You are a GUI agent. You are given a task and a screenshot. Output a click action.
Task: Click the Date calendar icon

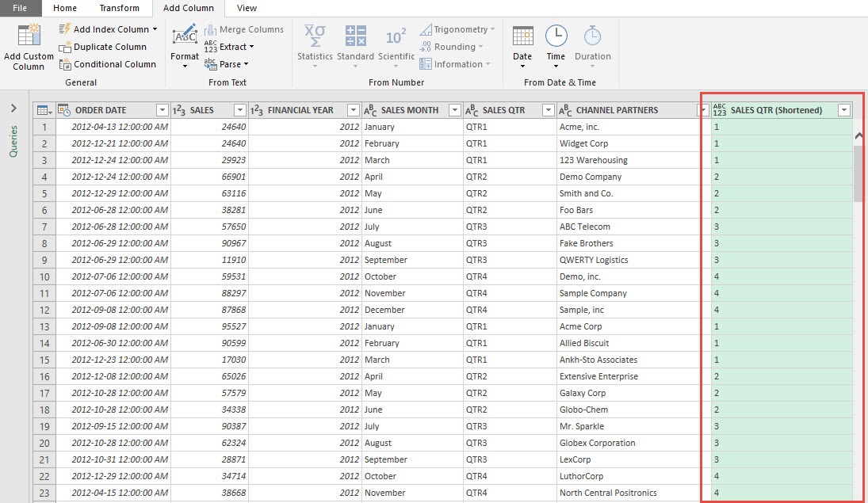pyautogui.click(x=522, y=36)
